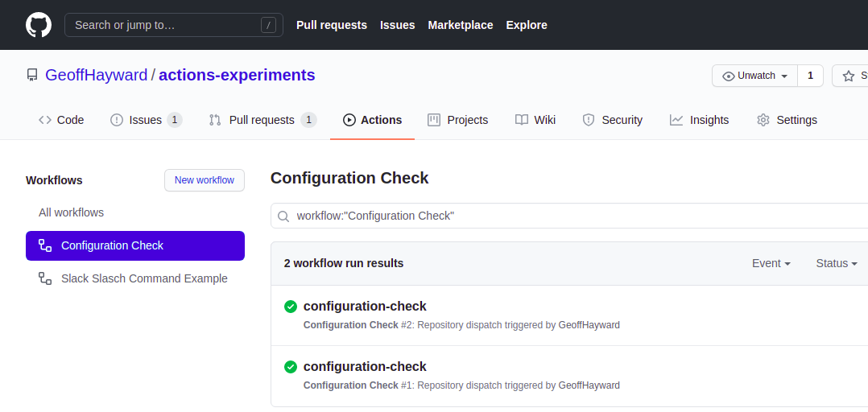Image resolution: width=868 pixels, height=412 pixels.
Task: Click the slash shortcut key icon in search
Action: 268,25
